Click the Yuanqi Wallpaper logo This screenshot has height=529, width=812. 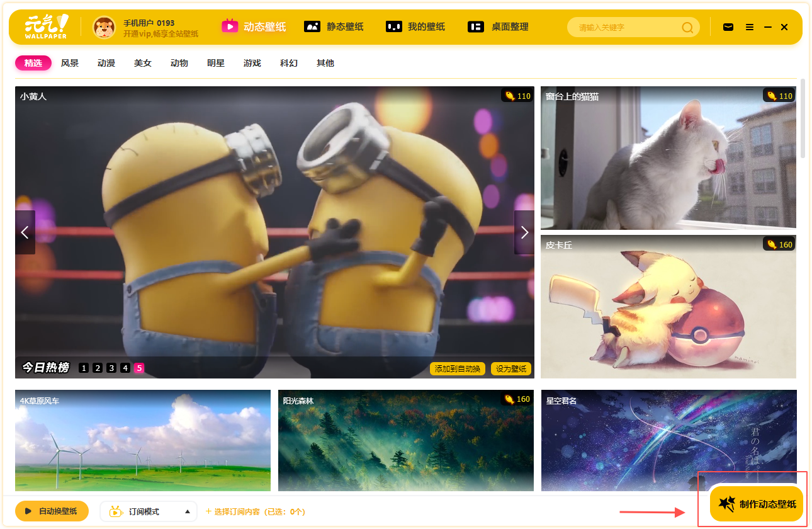point(46,26)
